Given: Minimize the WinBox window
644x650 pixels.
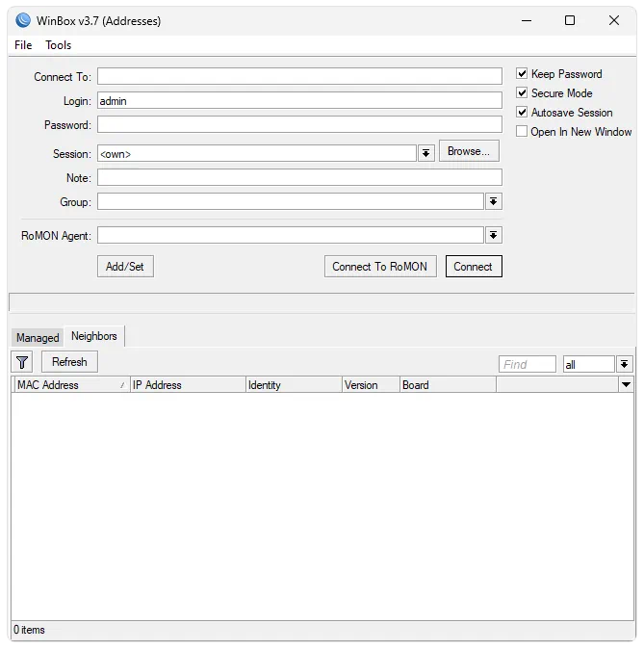Looking at the screenshot, I should coord(527,20).
